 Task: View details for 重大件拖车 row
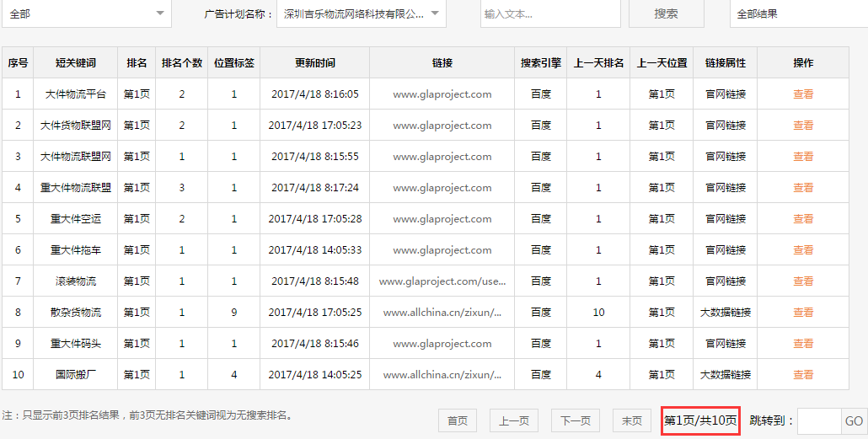[803, 250]
